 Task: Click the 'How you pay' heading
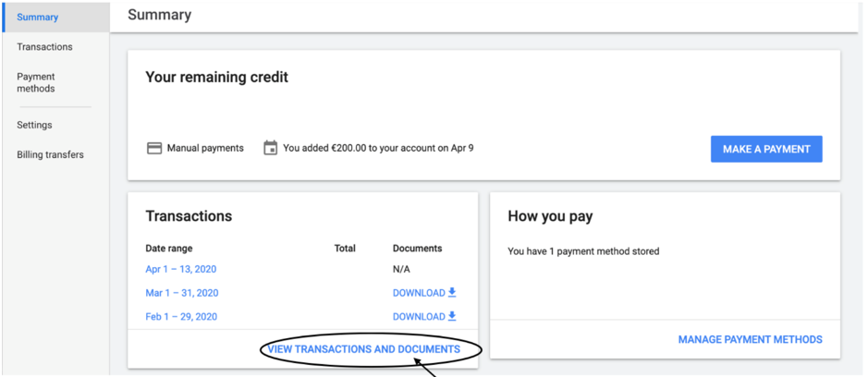tap(550, 216)
